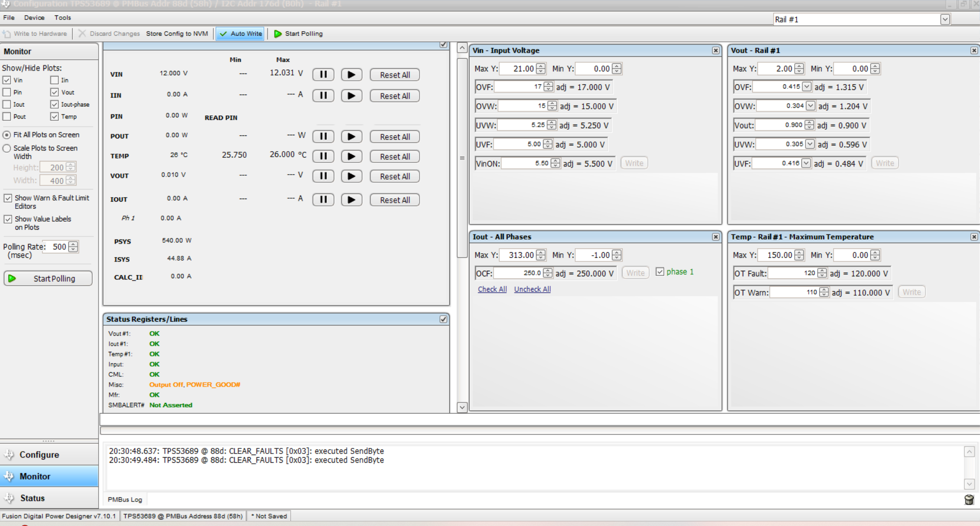This screenshot has width=980, height=526.
Task: Enable the Iin plot checkbox
Action: click(55, 80)
